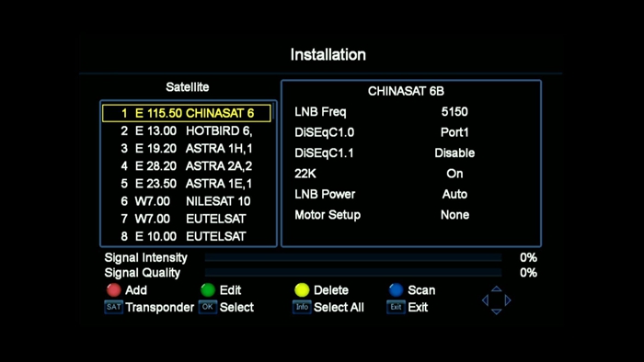Toggle the DiSEqC1.1 Disable value

click(454, 153)
